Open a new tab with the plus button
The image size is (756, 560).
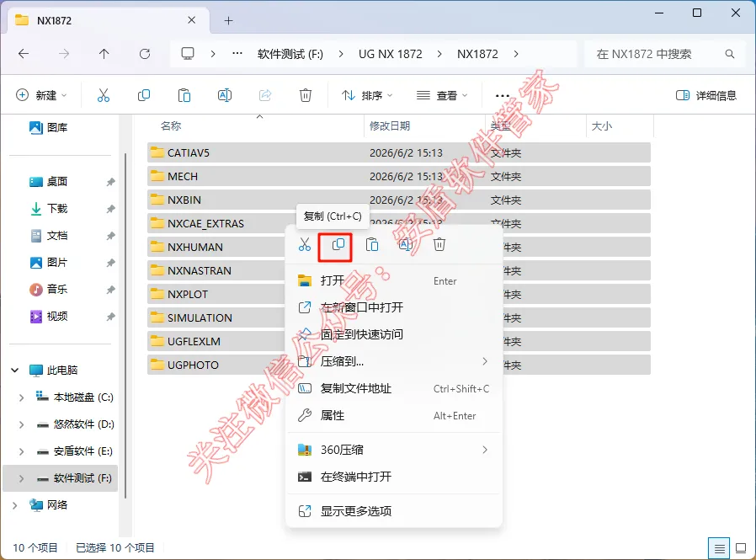[228, 21]
